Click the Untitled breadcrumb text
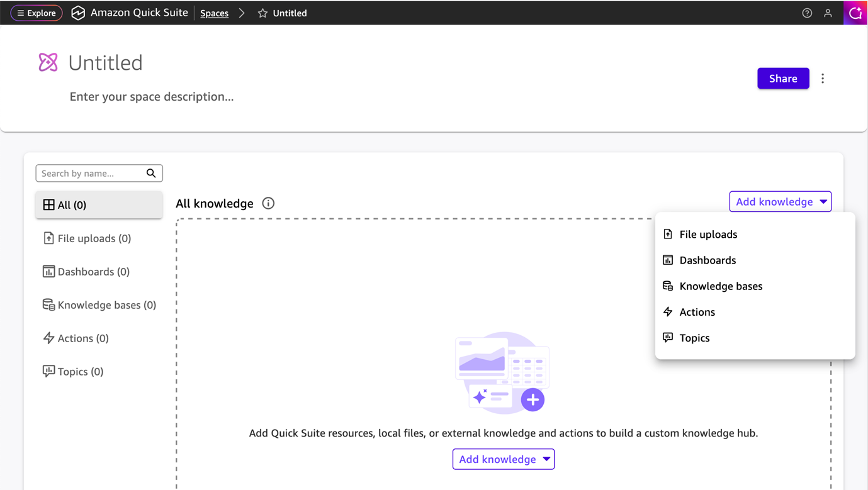Image resolution: width=868 pixels, height=490 pixels. [290, 13]
